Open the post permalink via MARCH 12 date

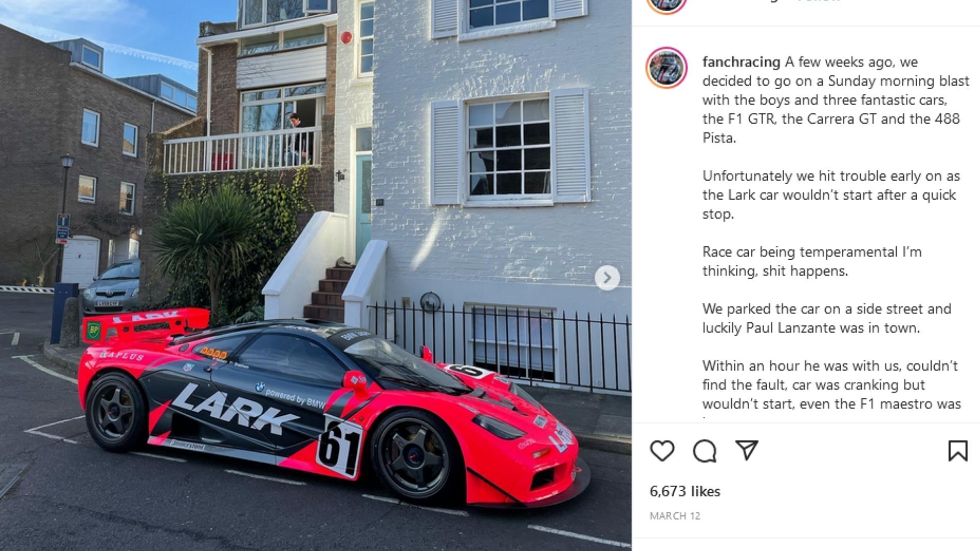675,516
